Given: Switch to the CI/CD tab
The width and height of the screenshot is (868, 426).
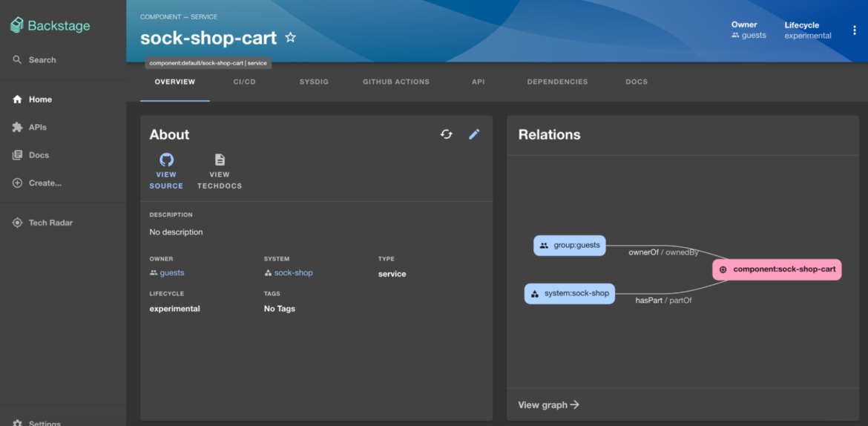Looking at the screenshot, I should click(244, 82).
